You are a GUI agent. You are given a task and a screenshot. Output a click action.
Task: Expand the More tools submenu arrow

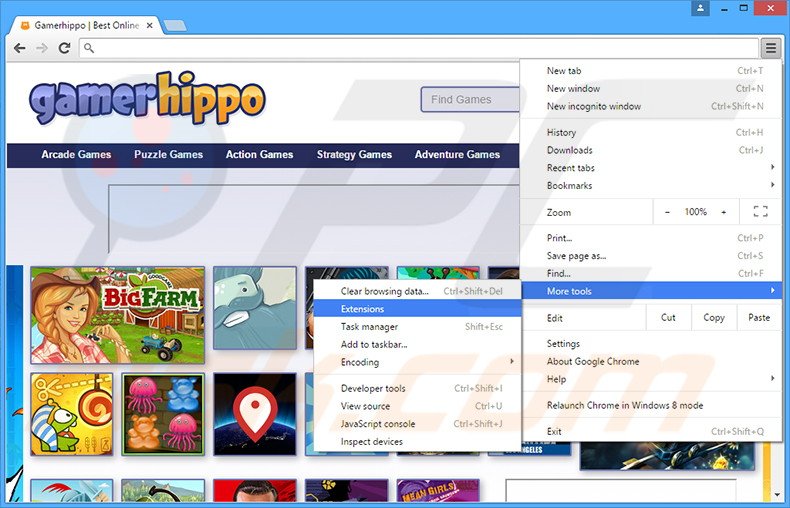click(772, 290)
